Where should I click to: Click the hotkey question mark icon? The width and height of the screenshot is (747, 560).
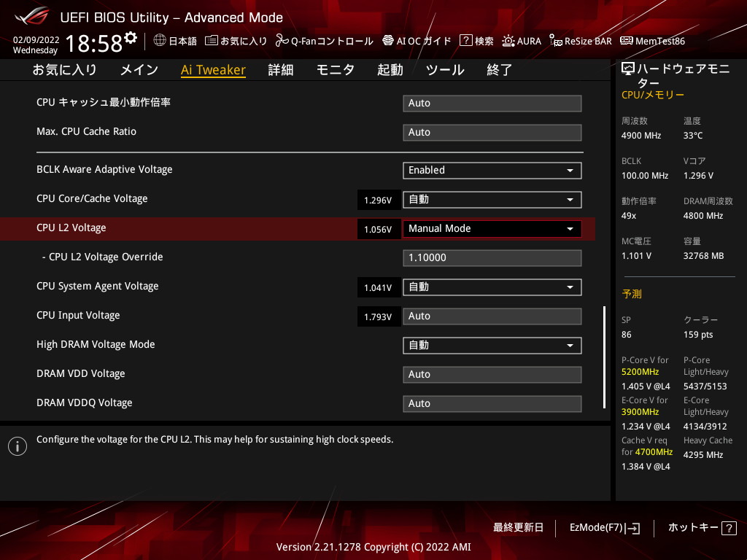click(x=729, y=528)
